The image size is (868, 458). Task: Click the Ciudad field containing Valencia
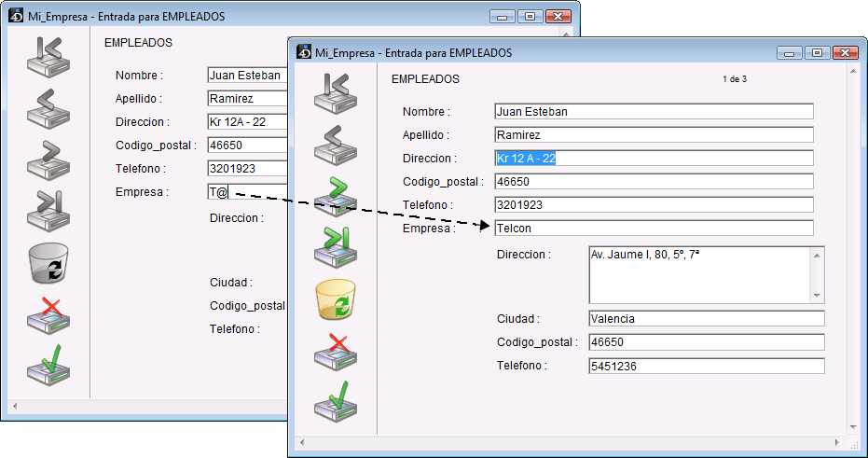[706, 318]
